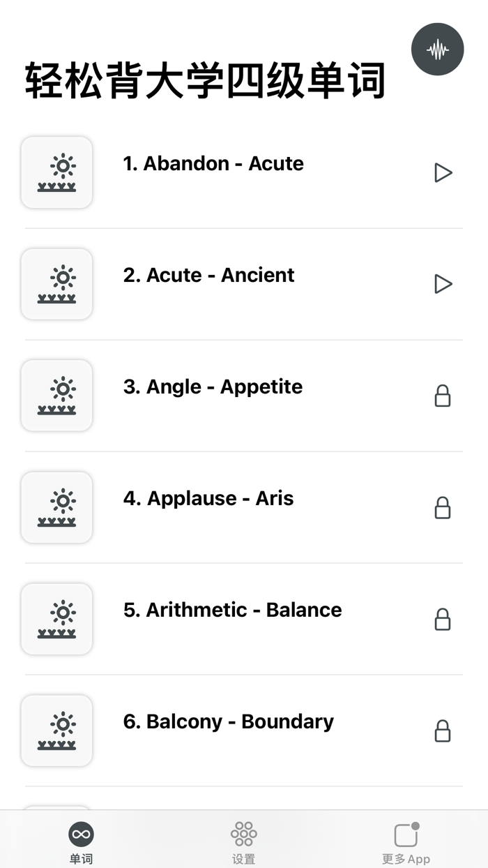Tap the notification dot on 更多 App
488x868 pixels.
[415, 825]
